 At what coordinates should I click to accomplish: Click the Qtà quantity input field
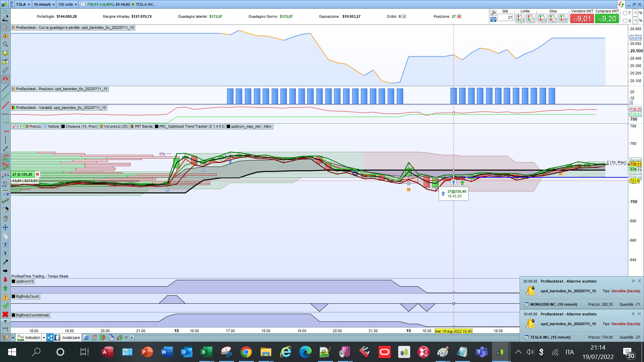[505, 17]
